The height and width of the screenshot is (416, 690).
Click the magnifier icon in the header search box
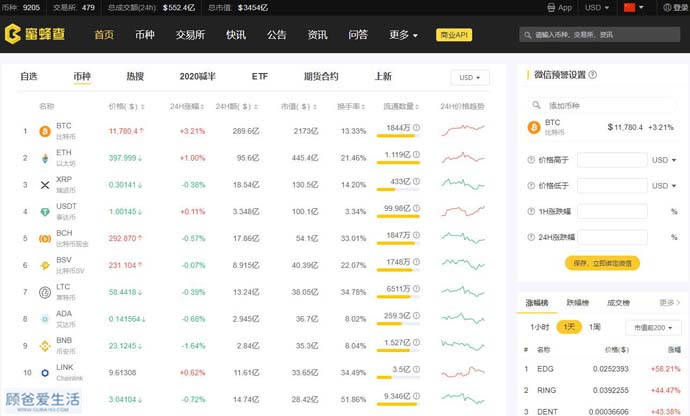tap(528, 35)
